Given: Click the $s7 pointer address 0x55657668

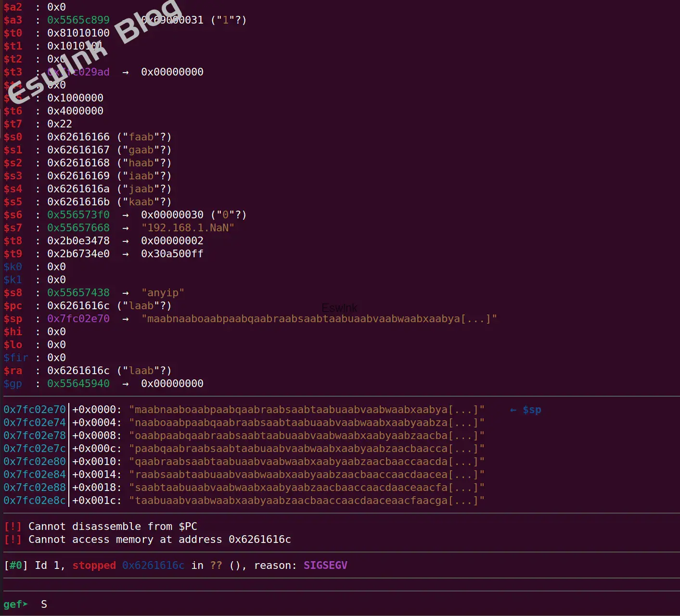Looking at the screenshot, I should coord(78,228).
